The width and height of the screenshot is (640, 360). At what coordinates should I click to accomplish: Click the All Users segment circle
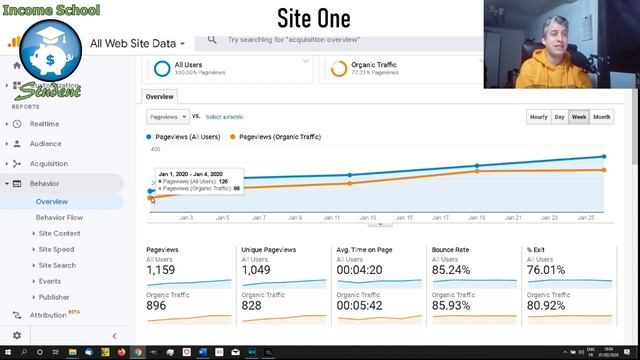pyautogui.click(x=162, y=69)
